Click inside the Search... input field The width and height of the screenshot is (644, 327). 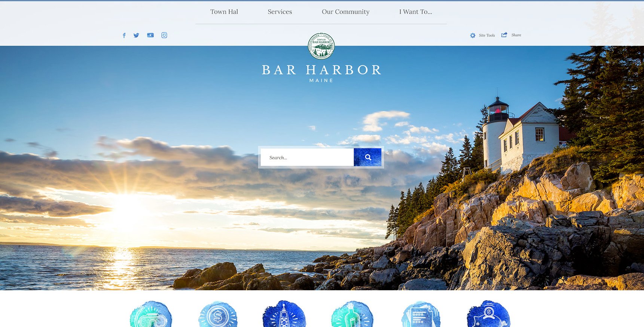click(x=307, y=157)
